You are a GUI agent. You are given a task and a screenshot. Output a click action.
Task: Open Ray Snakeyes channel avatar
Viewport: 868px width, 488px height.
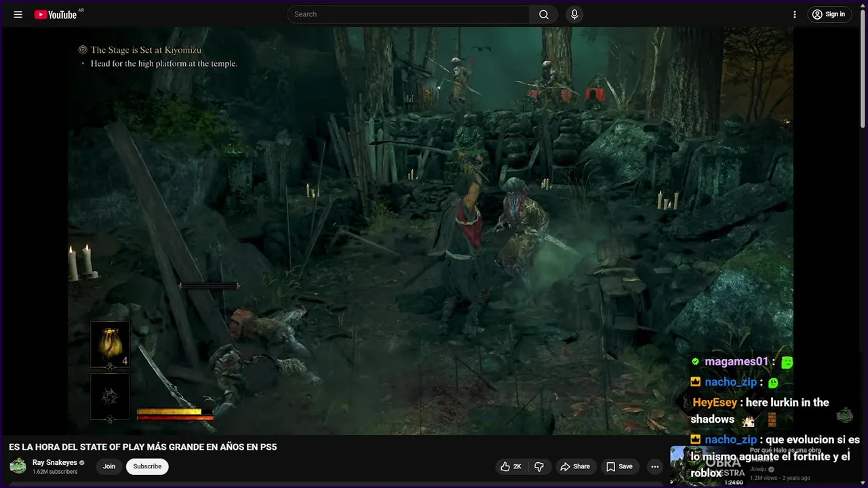18,466
